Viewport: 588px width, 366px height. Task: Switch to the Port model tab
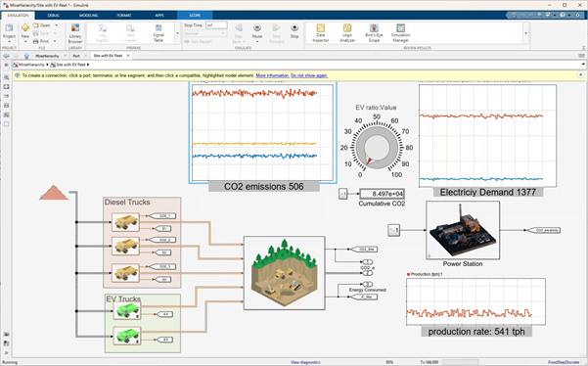click(76, 56)
